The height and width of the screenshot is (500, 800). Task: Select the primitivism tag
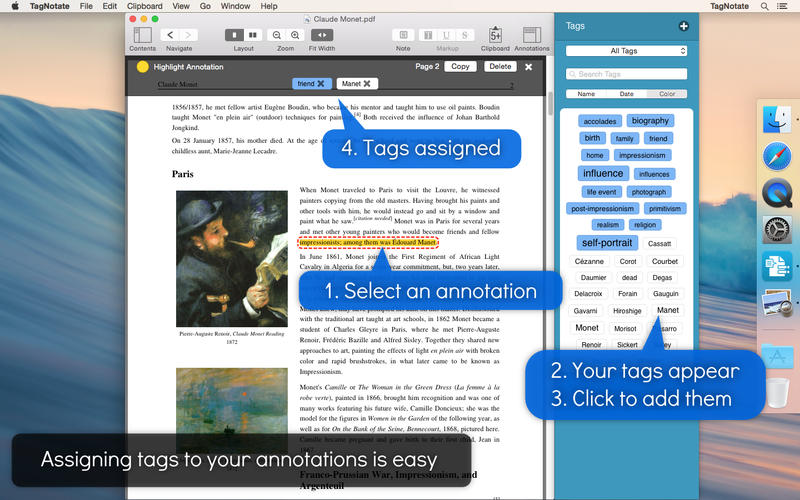click(x=665, y=209)
